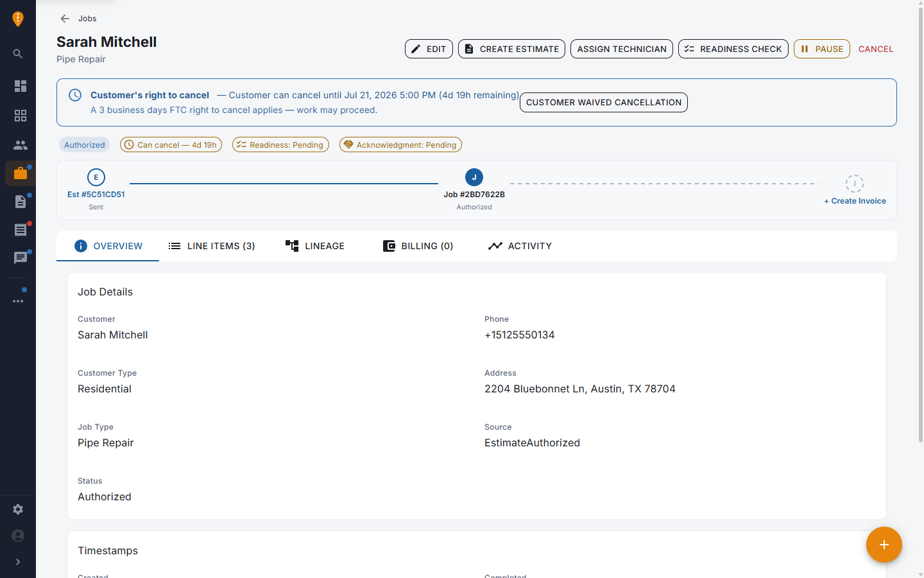Click the Residential customer type value
Image resolution: width=924 pixels, height=578 pixels.
pyautogui.click(x=105, y=389)
